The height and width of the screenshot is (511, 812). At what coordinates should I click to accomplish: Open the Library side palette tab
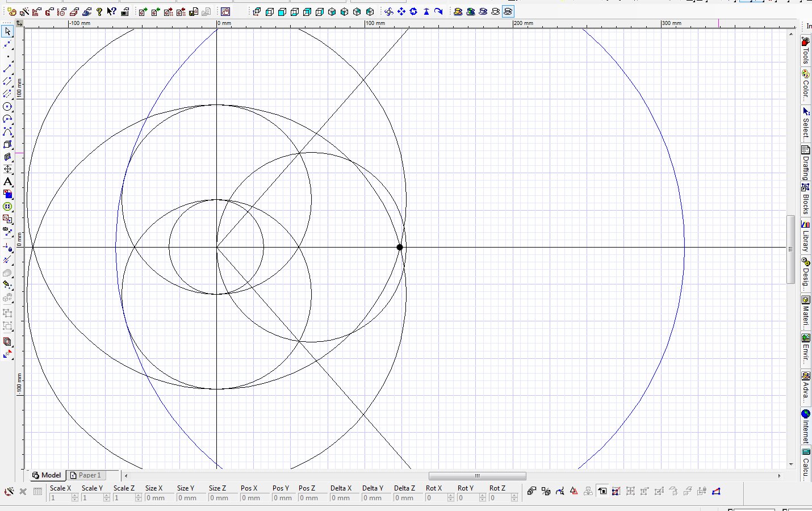(x=806, y=236)
